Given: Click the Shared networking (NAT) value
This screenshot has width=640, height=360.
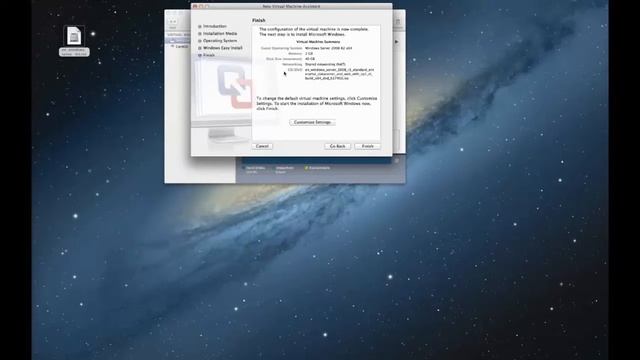Looking at the screenshot, I should click(325, 64).
